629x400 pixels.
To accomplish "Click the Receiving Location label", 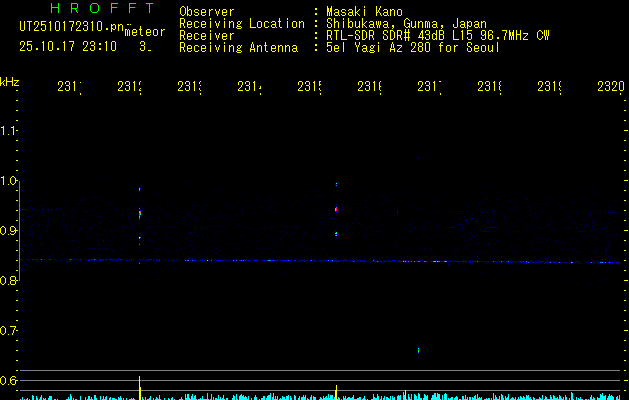I will [x=242, y=24].
